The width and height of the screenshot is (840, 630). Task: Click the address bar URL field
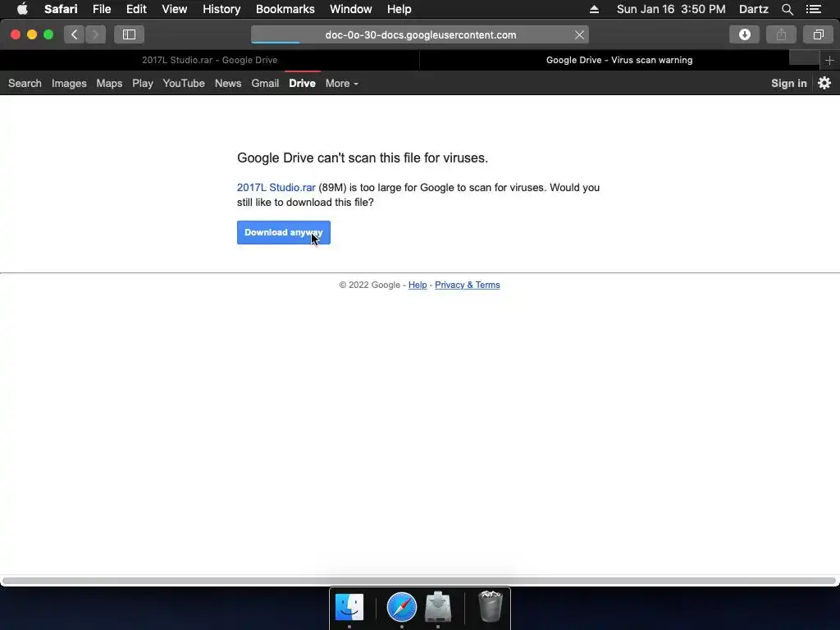coord(420,34)
